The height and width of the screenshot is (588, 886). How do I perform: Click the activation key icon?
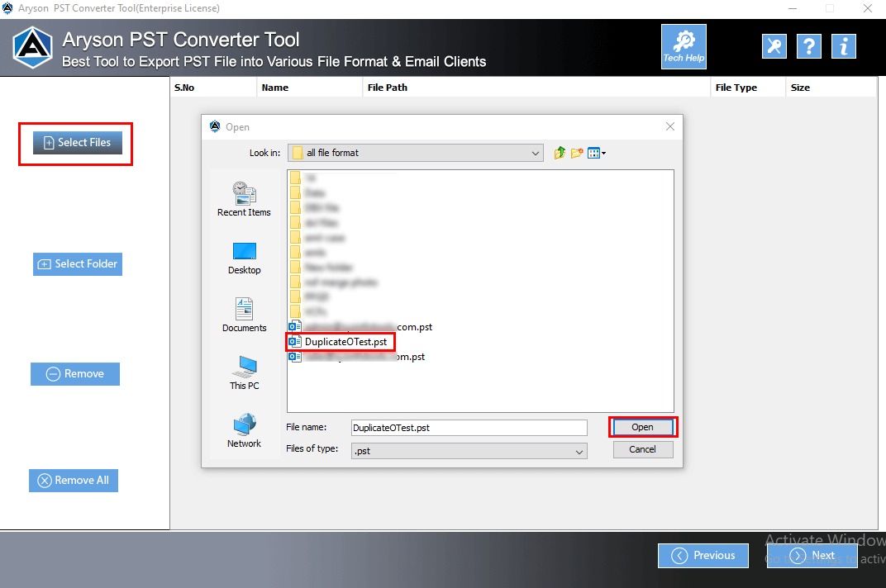point(774,46)
